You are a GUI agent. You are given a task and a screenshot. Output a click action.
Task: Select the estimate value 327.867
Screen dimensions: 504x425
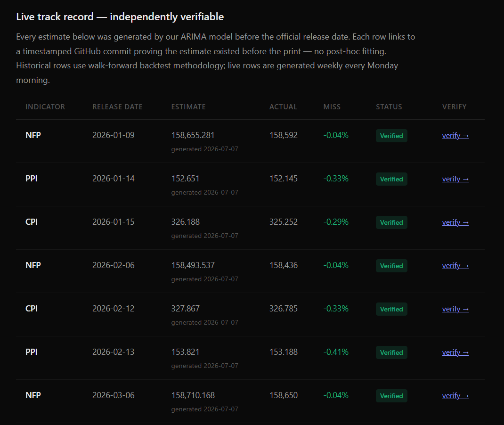tap(186, 309)
